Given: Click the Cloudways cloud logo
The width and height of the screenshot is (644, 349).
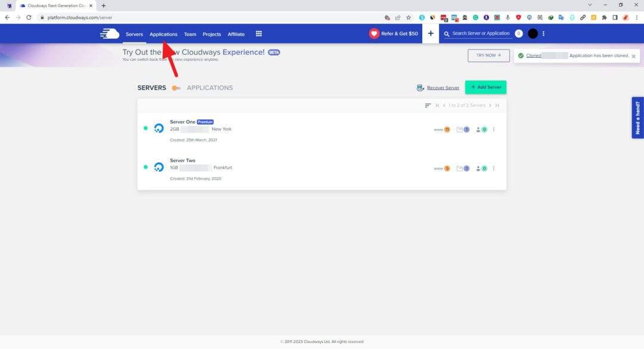Looking at the screenshot, I should (x=110, y=34).
